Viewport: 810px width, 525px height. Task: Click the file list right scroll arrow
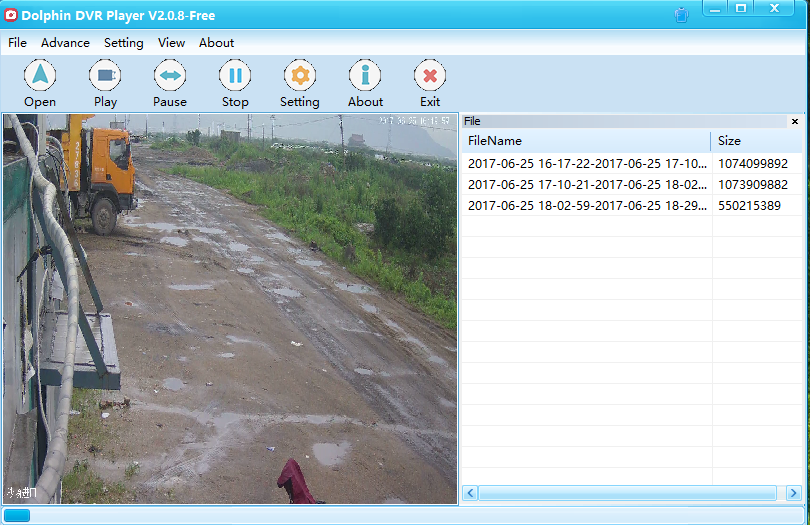click(x=794, y=493)
